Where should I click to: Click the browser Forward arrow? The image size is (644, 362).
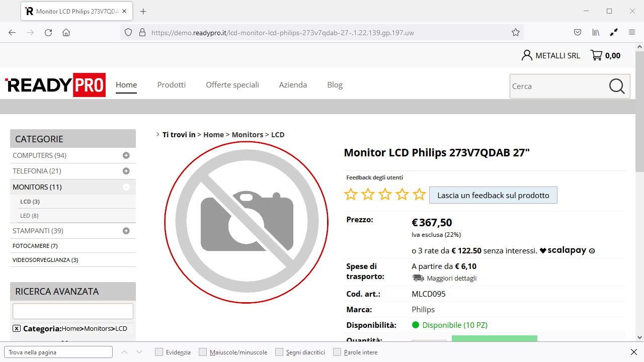coord(30,32)
